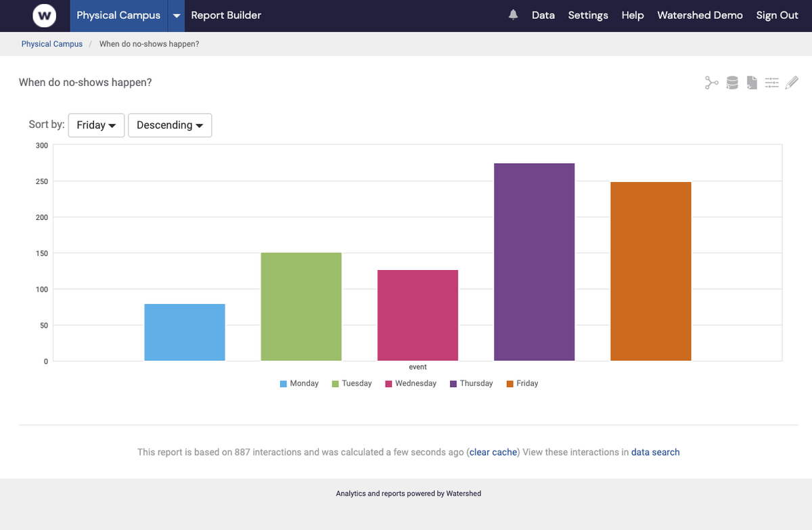Expand the Physical Campus dashboard dropdown arrow

point(177,15)
